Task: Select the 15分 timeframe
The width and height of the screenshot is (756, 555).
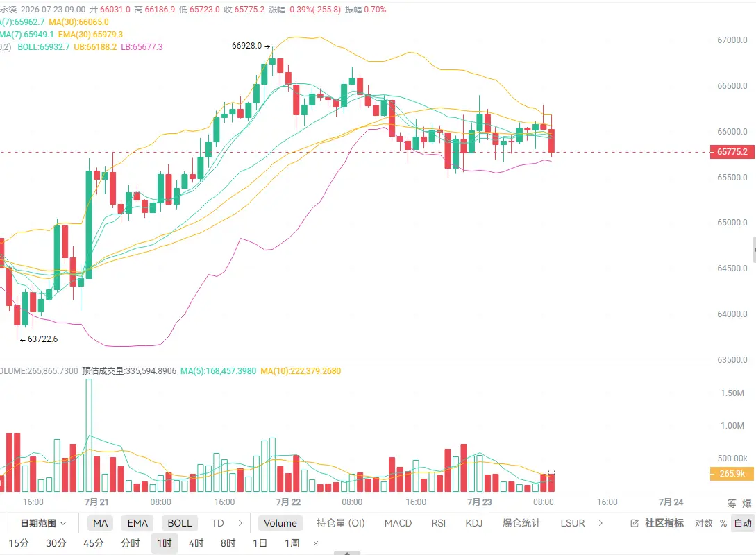Action: tap(18, 543)
